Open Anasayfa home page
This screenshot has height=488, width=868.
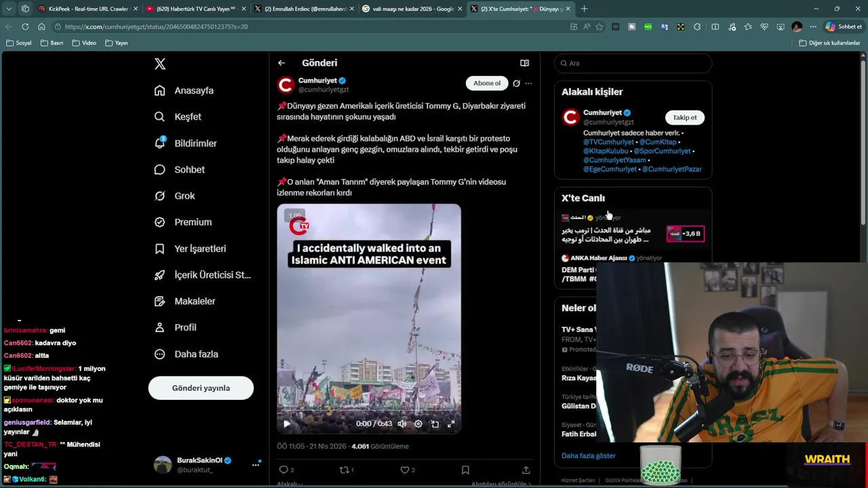(184, 90)
